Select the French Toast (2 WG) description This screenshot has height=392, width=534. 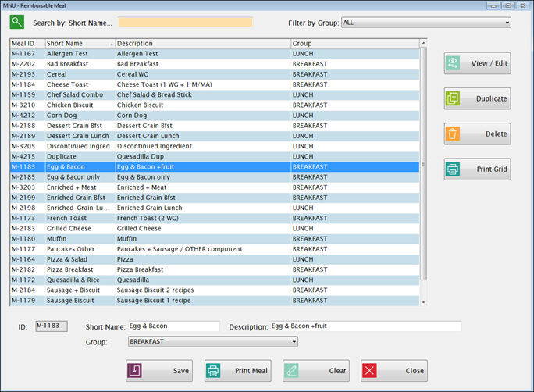(203, 218)
